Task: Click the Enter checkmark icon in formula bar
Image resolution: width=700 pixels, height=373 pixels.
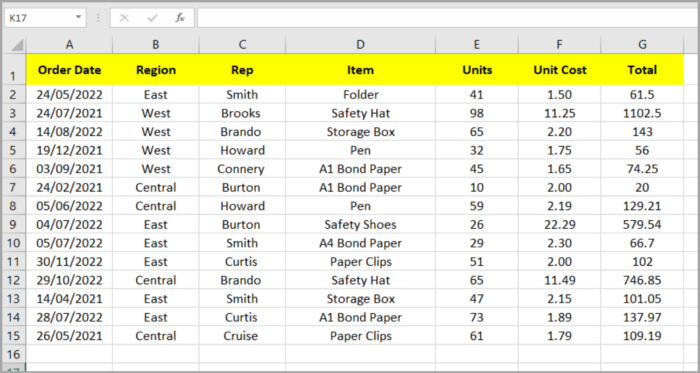Action: (x=152, y=18)
